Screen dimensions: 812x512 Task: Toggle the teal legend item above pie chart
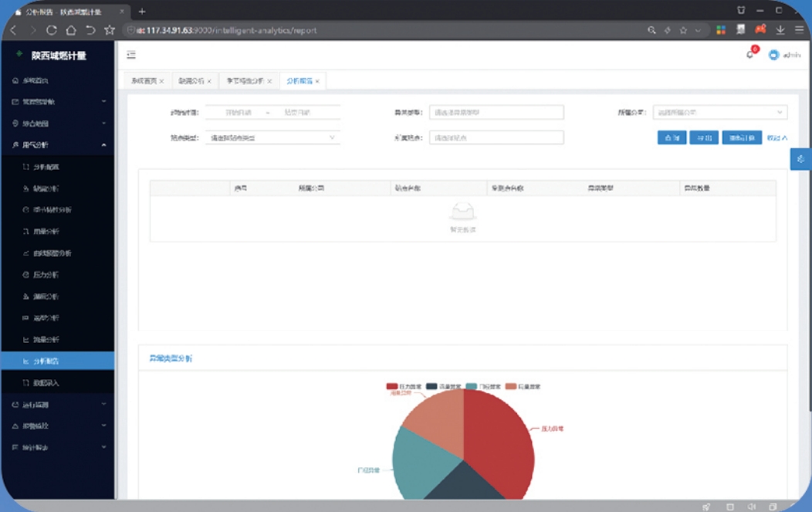point(483,387)
